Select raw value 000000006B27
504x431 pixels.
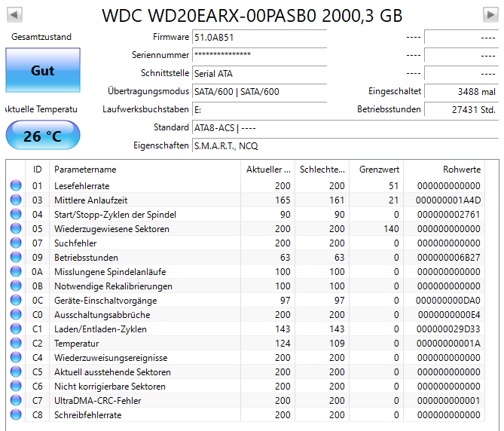click(449, 258)
